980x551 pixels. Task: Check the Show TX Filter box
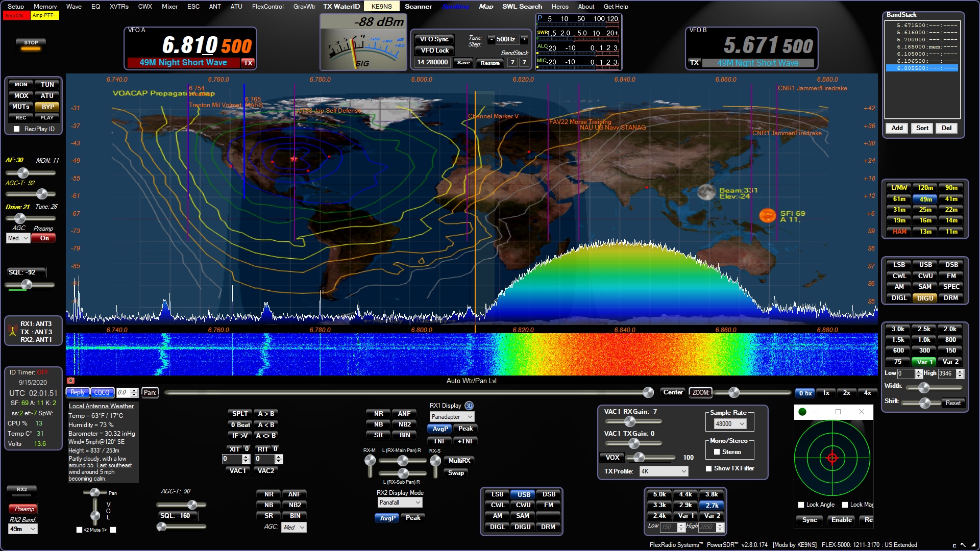point(708,468)
